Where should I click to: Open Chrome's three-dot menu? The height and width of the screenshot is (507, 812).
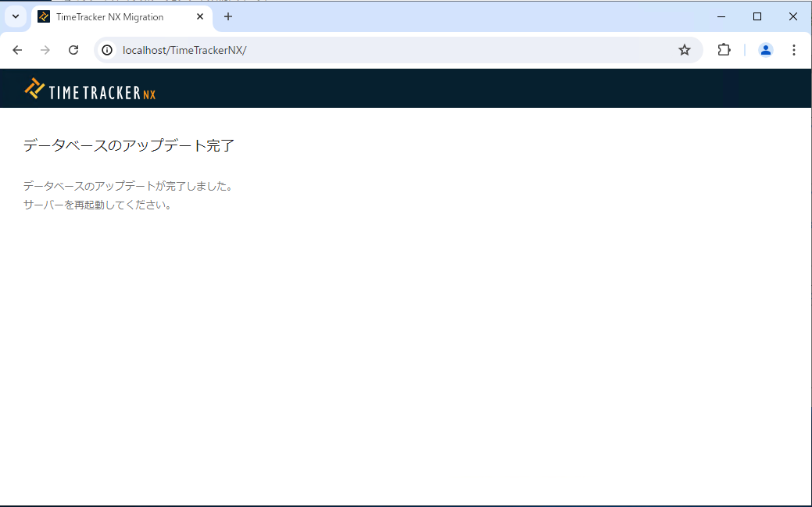point(794,50)
